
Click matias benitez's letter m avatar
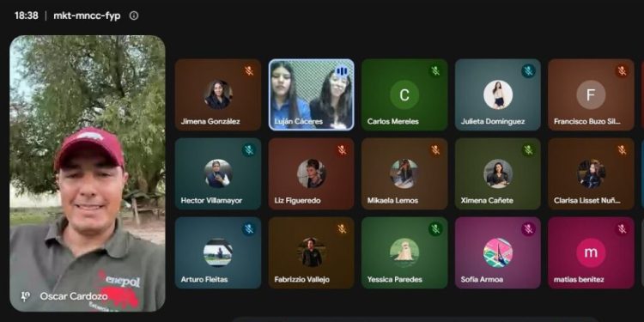(x=591, y=252)
